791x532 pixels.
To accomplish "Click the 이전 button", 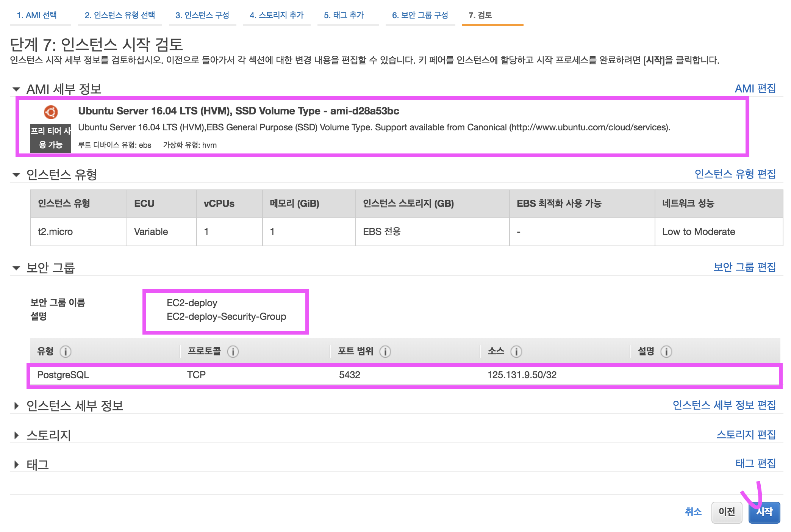I will [x=727, y=512].
